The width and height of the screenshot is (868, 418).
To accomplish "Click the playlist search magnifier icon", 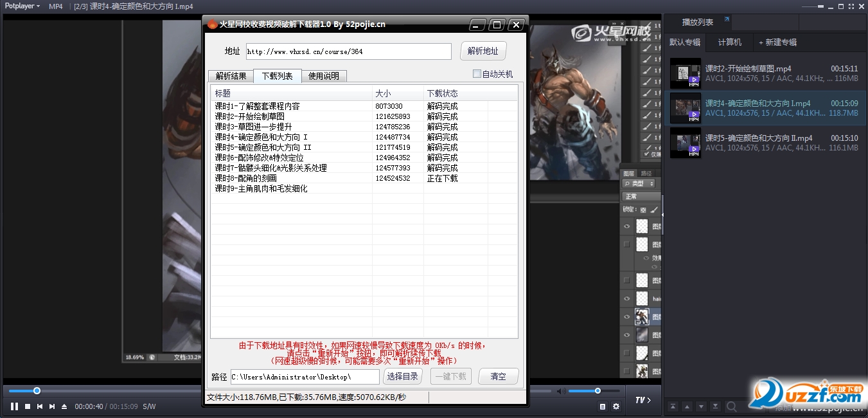I will click(731, 406).
